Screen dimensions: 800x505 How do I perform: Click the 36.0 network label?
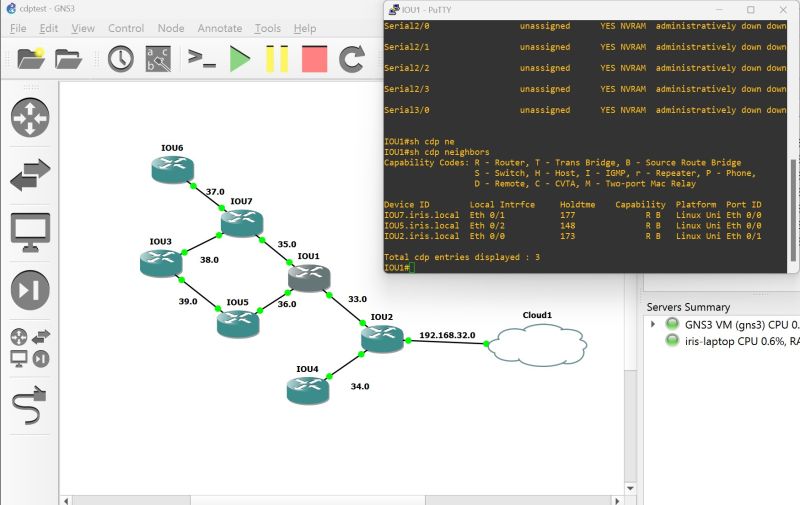pyautogui.click(x=287, y=304)
